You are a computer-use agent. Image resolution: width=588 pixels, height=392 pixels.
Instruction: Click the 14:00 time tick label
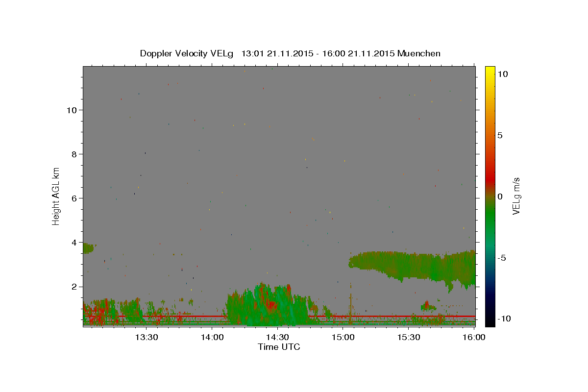212,337
